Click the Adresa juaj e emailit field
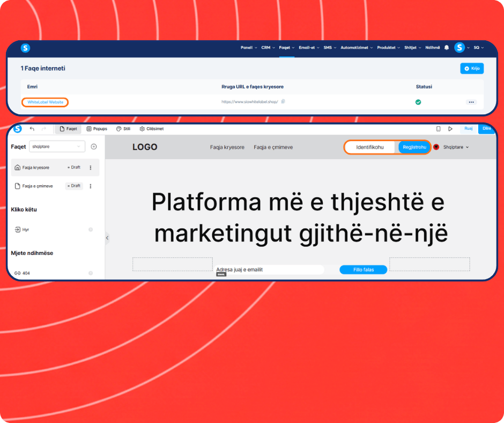 269,270
